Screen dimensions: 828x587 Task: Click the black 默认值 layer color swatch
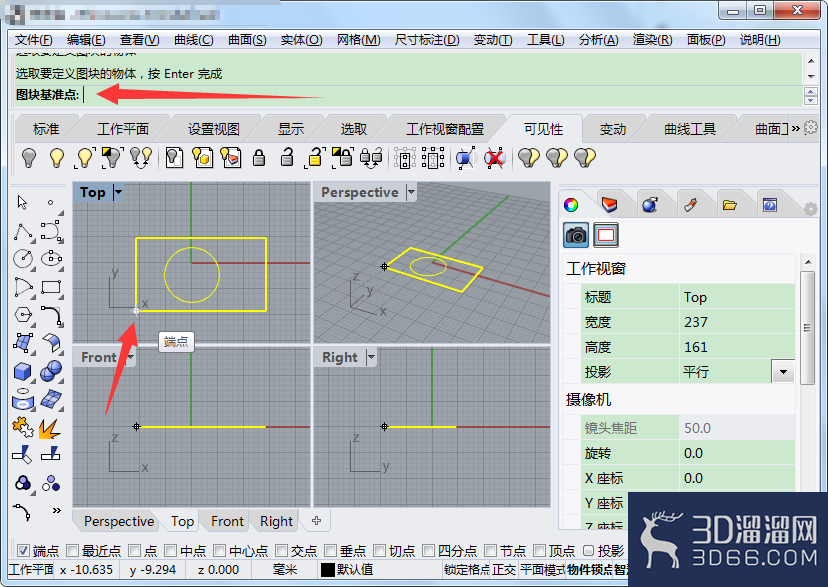[327, 570]
